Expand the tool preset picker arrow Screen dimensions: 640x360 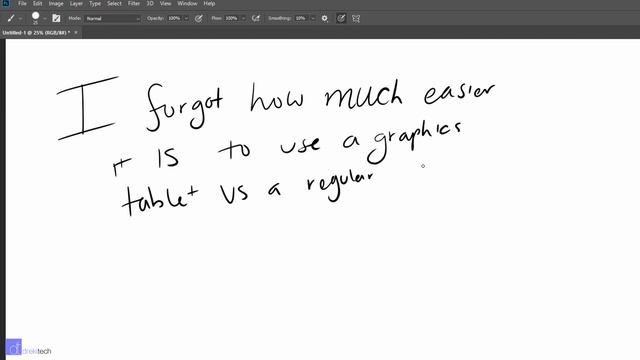pos(20,19)
